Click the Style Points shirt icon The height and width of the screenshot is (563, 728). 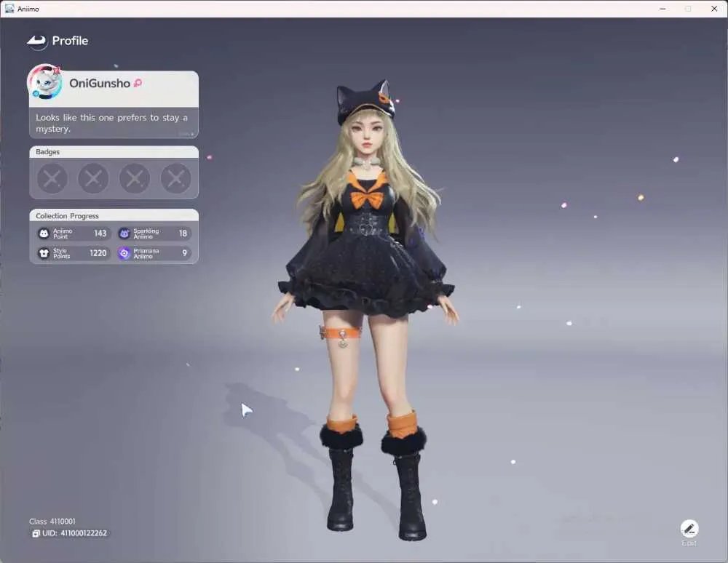pos(44,253)
